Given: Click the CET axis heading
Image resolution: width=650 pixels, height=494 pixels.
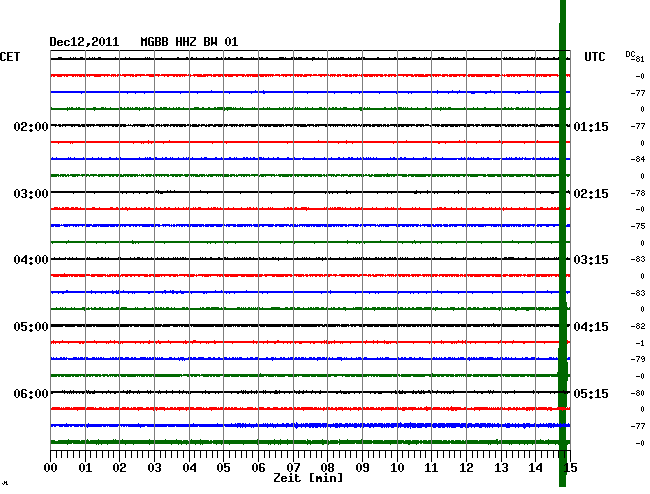Looking at the screenshot, I should click(10, 57).
